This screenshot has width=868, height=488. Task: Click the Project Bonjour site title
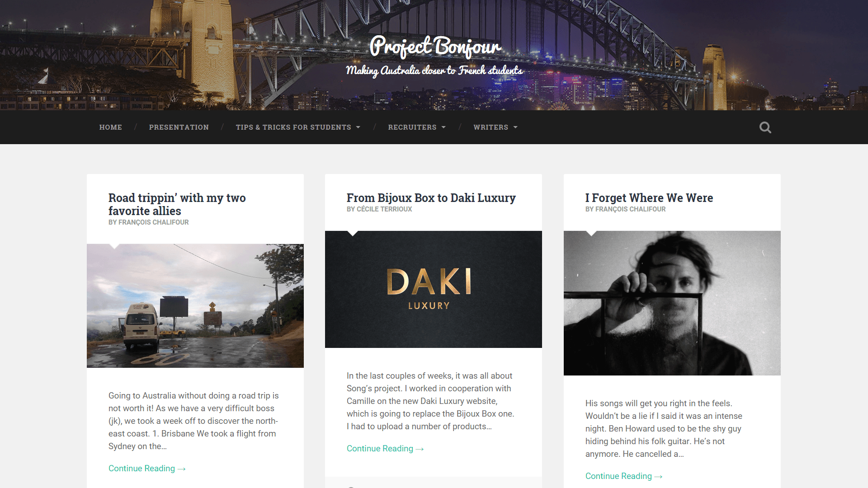coord(435,47)
